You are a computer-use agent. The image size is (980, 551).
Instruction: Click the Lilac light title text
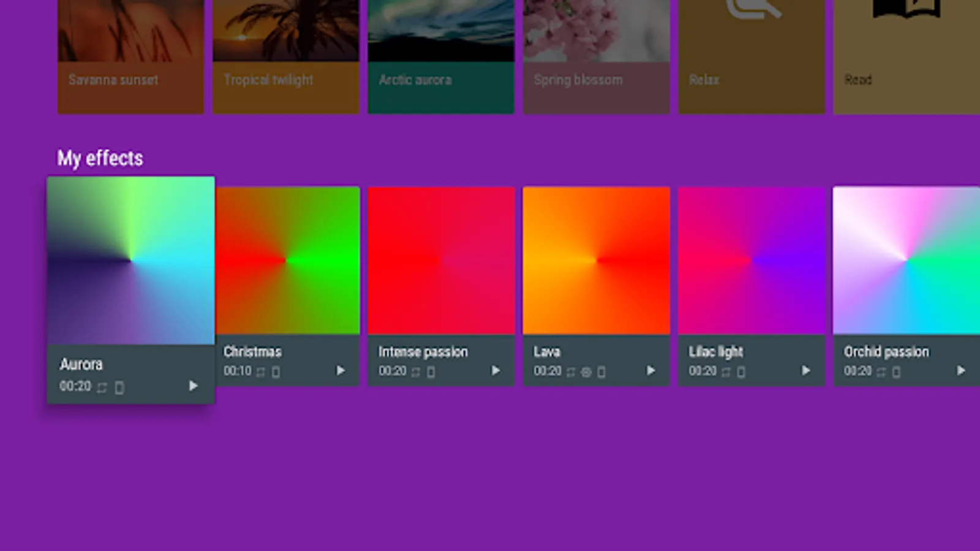[715, 352]
